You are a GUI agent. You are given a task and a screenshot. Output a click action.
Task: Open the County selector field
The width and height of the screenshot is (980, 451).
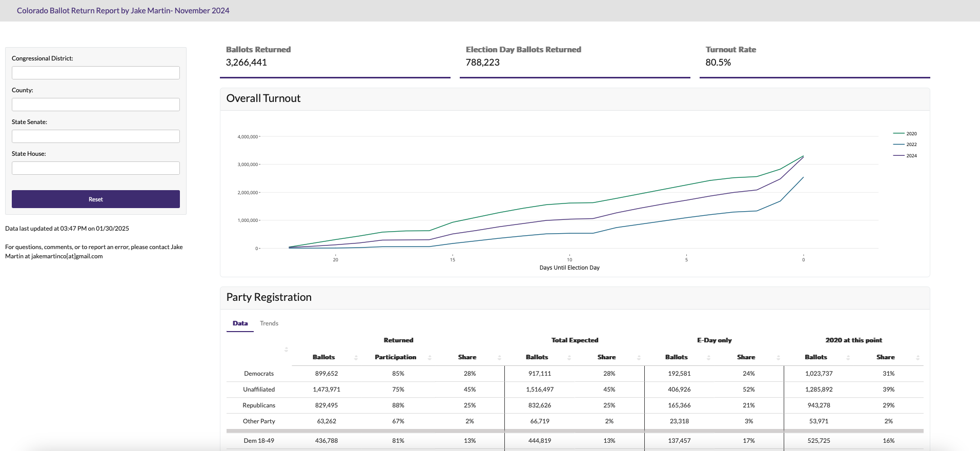click(96, 105)
